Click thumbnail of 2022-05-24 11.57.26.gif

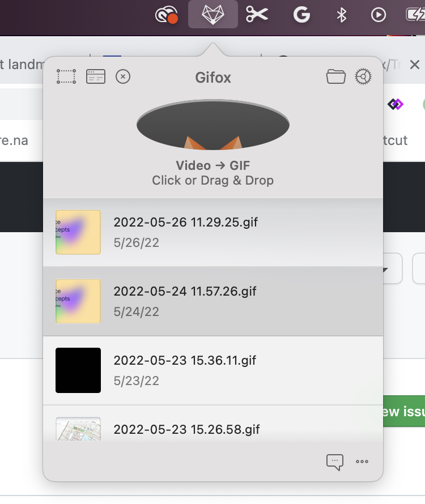point(78,301)
